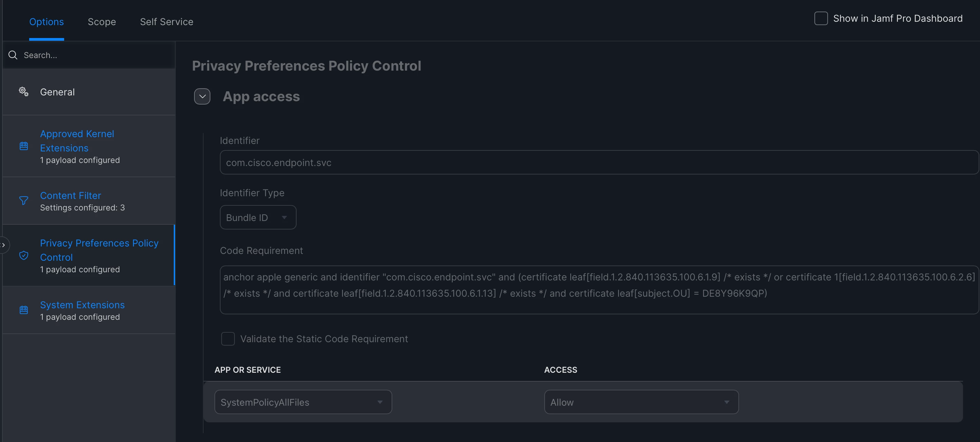Switch to the Scope tab
Image resolution: width=980 pixels, height=442 pixels.
(x=101, y=22)
